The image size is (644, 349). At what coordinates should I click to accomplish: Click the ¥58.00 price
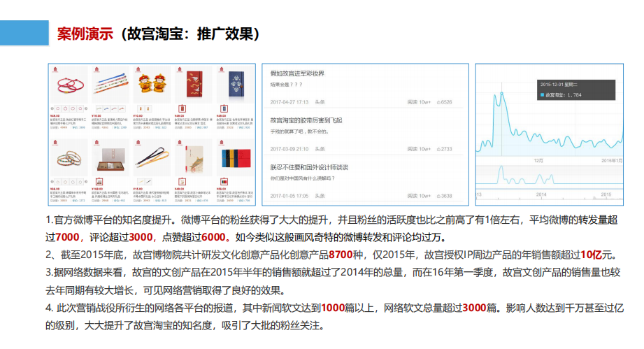pyautogui.click(x=221, y=189)
